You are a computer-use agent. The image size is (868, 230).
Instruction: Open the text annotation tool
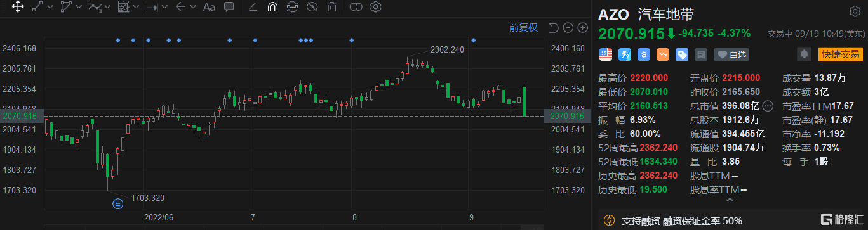coord(208,8)
